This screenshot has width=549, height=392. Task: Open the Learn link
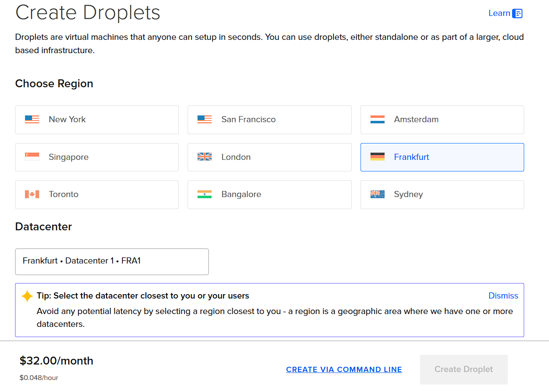tap(499, 13)
